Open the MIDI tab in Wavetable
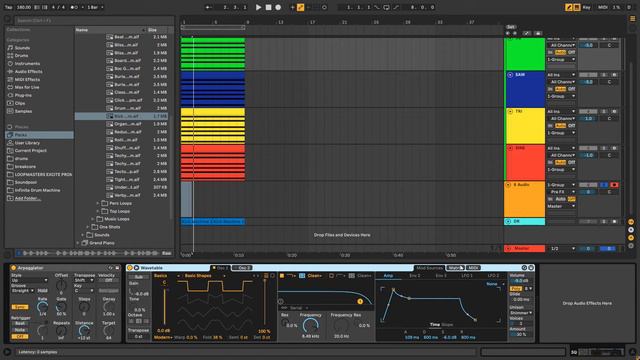The height and width of the screenshot is (360, 640). coord(473,268)
